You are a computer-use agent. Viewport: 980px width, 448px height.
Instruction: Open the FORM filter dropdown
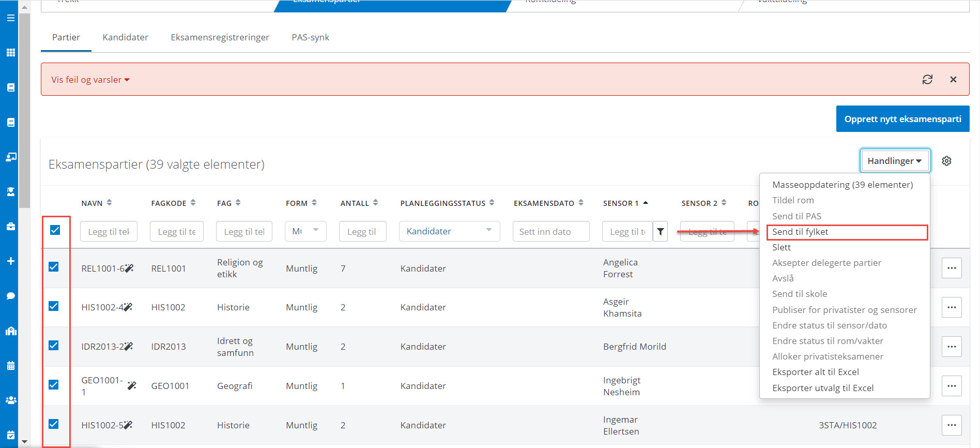[x=305, y=231]
